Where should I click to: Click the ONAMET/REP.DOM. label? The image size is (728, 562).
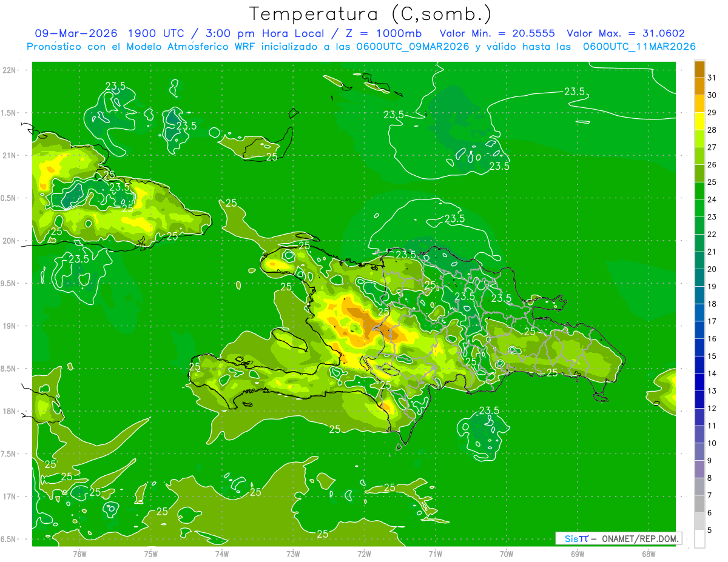click(640, 538)
